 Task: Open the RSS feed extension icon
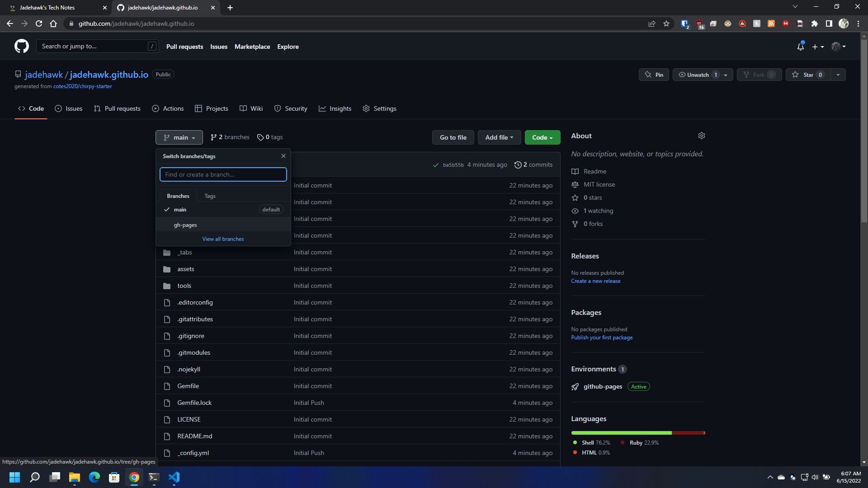[771, 23]
